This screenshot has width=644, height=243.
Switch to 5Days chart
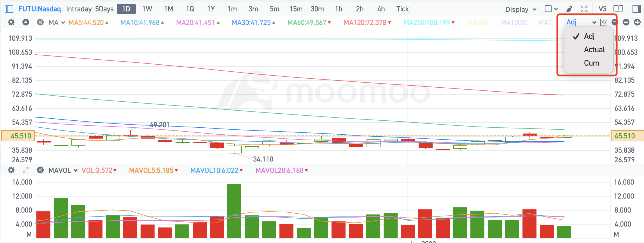tap(104, 9)
